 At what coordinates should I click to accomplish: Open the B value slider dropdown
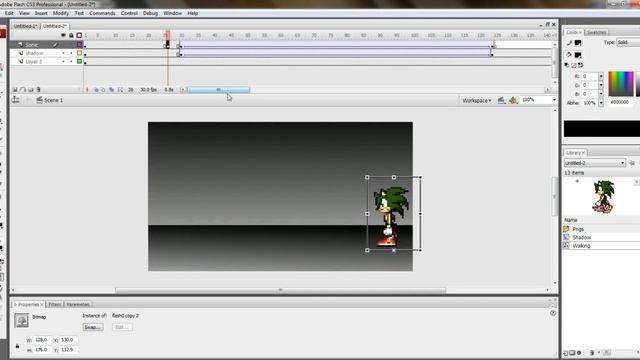point(601,94)
